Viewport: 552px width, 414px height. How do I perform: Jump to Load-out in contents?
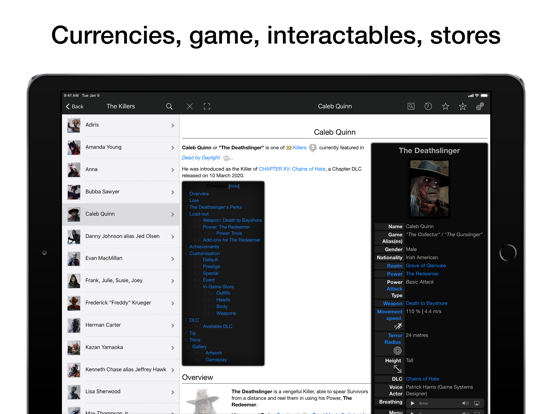[199, 214]
